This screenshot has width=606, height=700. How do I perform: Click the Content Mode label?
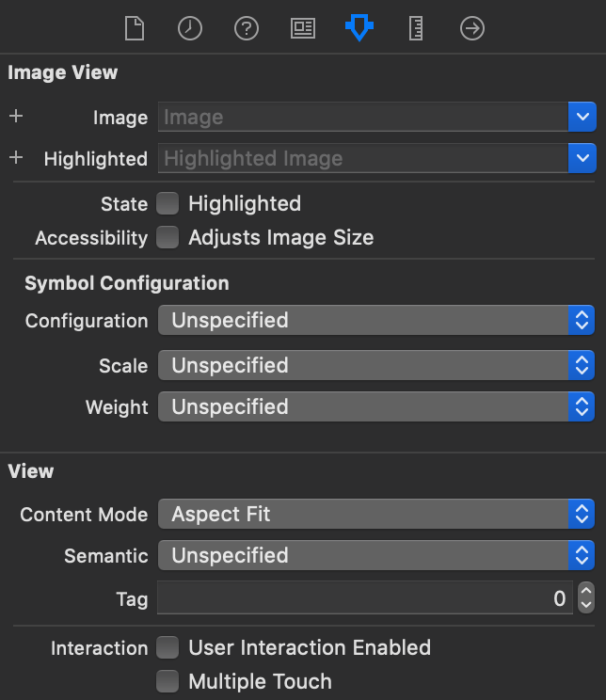pyautogui.click(x=84, y=515)
